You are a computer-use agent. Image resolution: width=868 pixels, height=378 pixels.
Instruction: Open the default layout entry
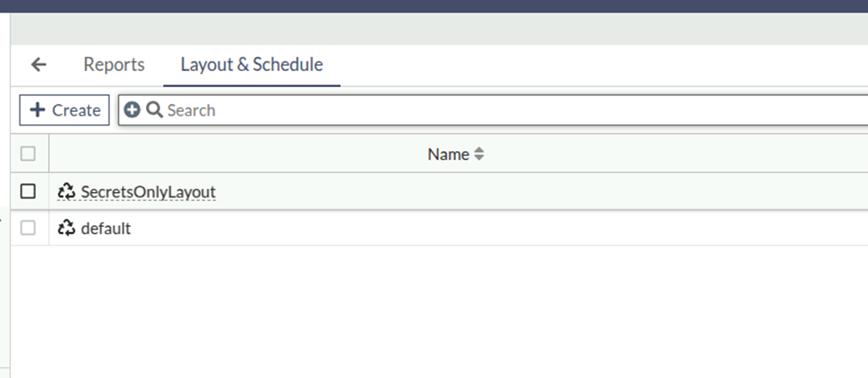coord(106,228)
